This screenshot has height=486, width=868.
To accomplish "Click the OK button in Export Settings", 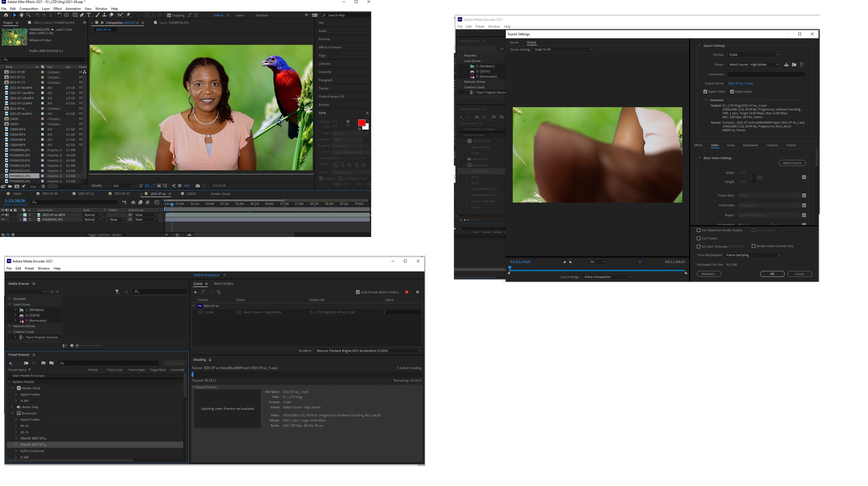I will click(772, 274).
